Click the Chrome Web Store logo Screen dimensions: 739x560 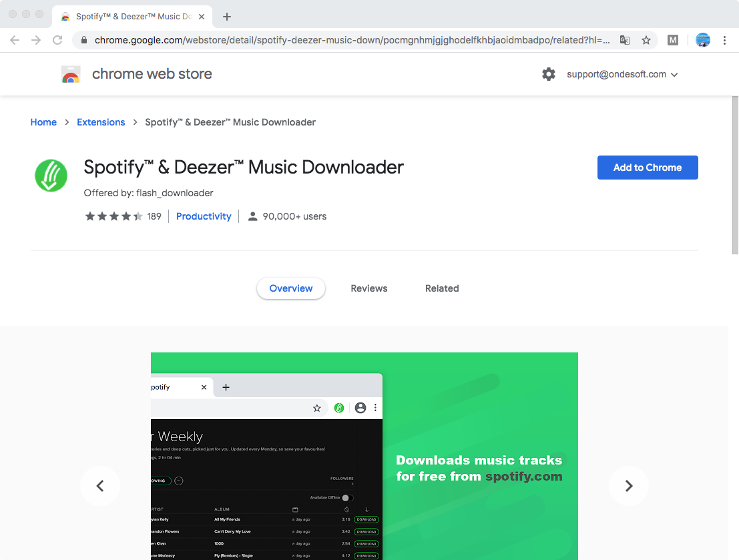tap(71, 74)
